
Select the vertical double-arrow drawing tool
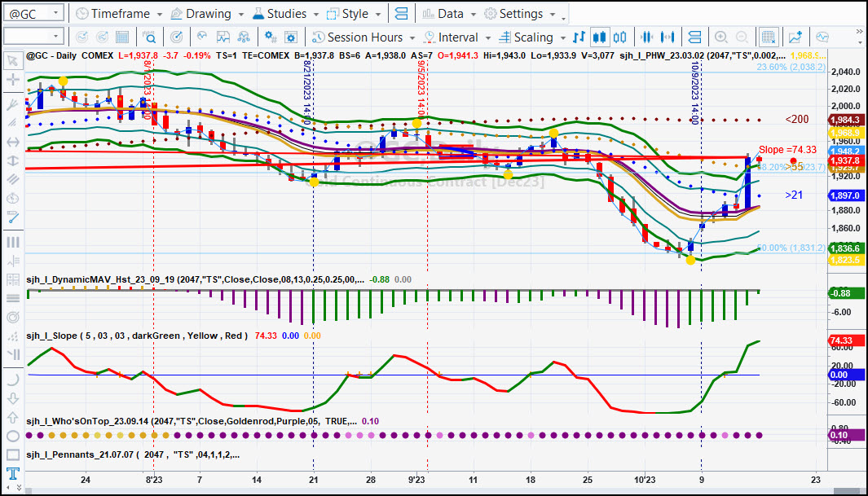point(13,161)
